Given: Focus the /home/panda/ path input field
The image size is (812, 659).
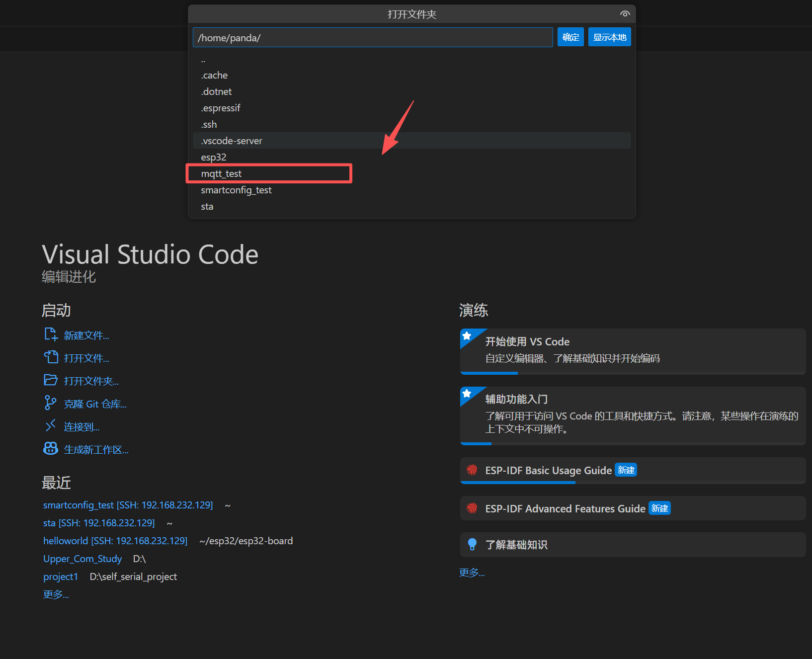Looking at the screenshot, I should (x=373, y=37).
